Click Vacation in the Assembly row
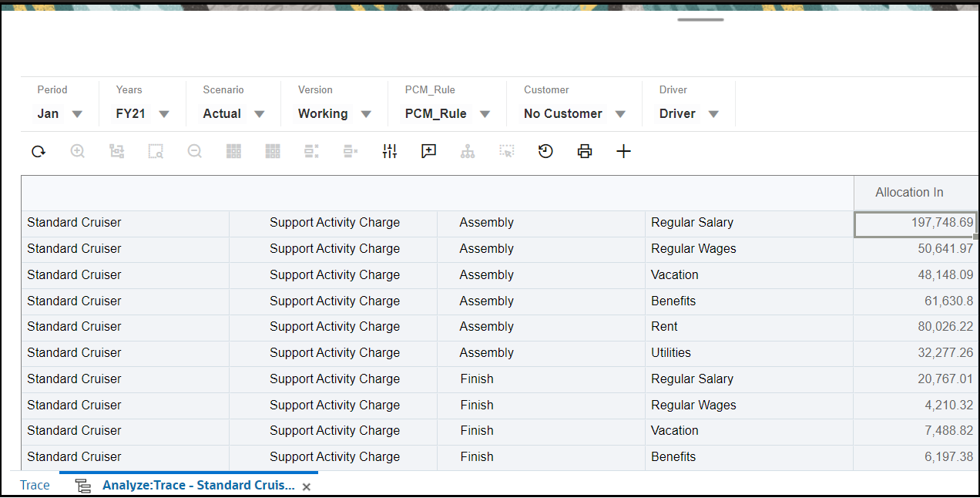 tap(675, 275)
